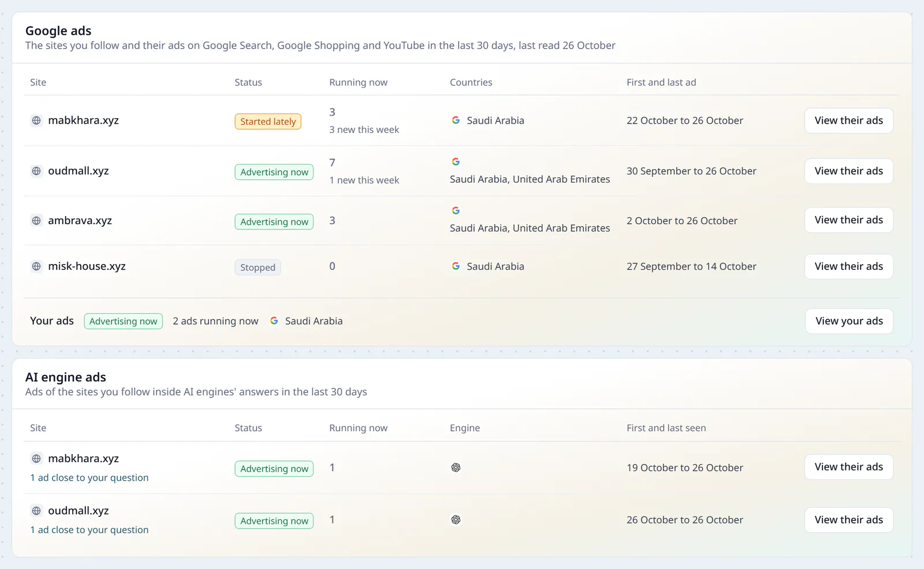Open the ad close to your question under mabkhara.xyz
The width and height of the screenshot is (924, 569).
[x=90, y=478]
